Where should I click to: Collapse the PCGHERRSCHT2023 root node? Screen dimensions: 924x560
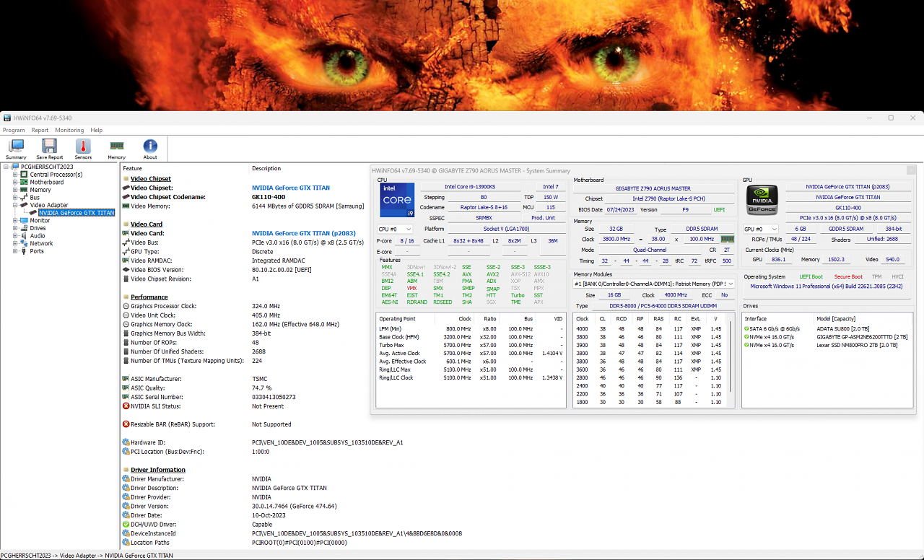6,167
